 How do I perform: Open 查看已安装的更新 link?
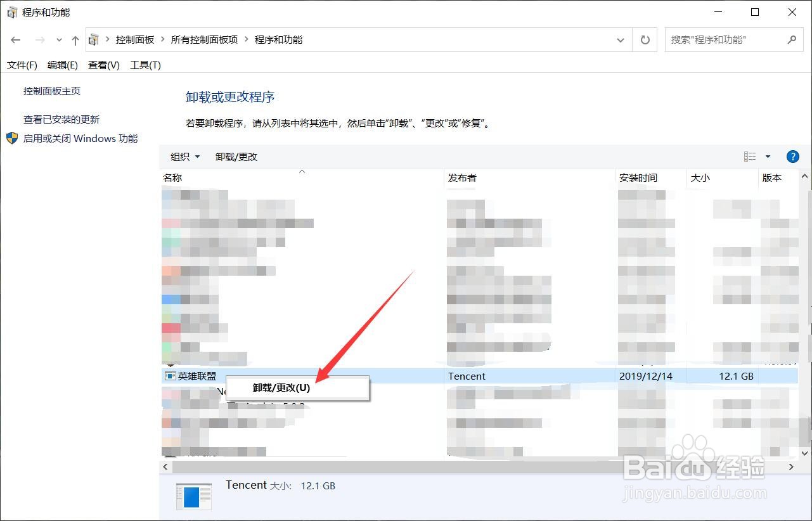pos(61,120)
